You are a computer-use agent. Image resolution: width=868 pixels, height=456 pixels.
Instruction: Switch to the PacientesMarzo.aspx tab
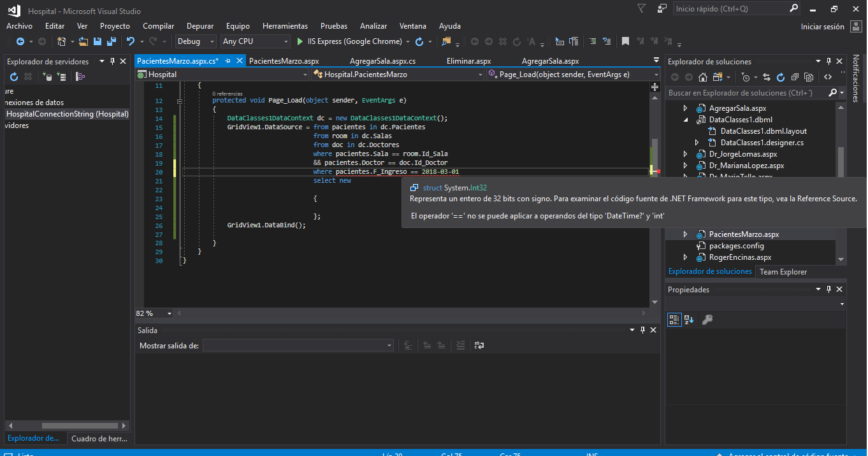point(284,61)
